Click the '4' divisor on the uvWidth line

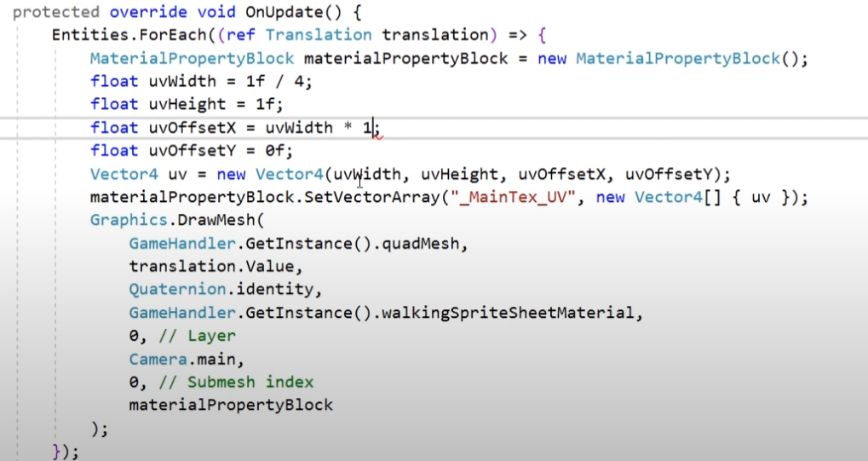(300, 82)
